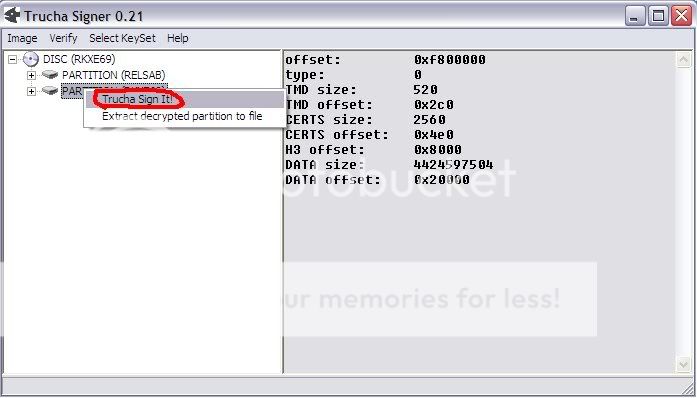Viewport: 697px width, 398px height.
Task: Maximize the Trucha Signer window
Action: tap(658, 16)
